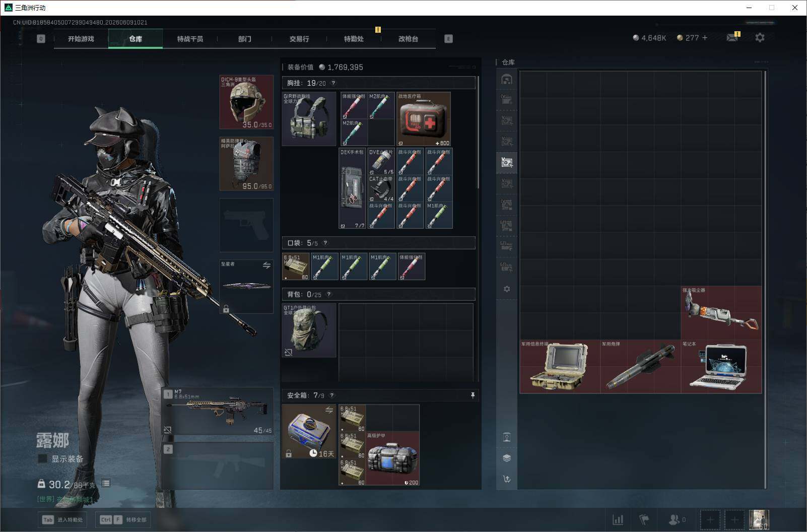This screenshot has width=807, height=532.
Task: Click the E key navigation icon
Action: pyautogui.click(x=448, y=39)
